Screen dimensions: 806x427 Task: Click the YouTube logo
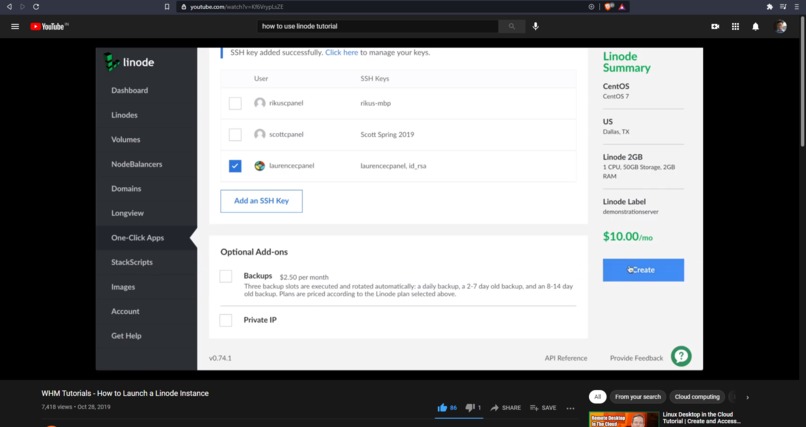[49, 26]
